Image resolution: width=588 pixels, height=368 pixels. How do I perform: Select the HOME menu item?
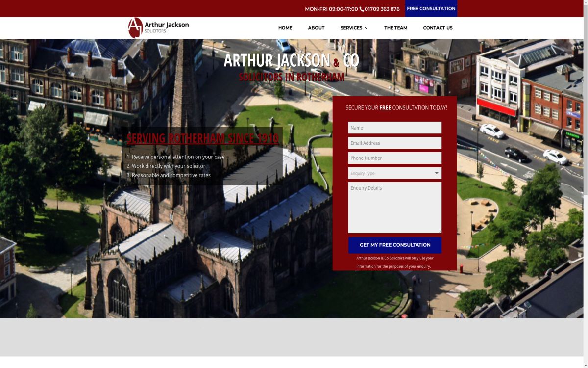point(285,28)
